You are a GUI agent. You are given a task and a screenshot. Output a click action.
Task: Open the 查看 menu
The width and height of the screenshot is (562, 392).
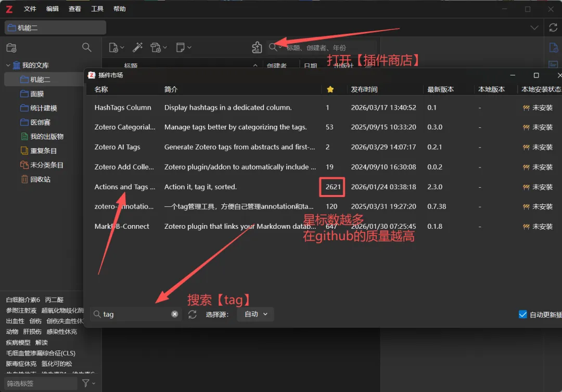pyautogui.click(x=74, y=9)
